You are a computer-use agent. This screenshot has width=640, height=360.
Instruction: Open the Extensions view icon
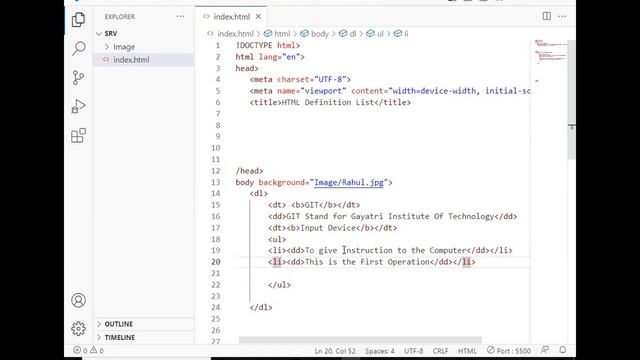pyautogui.click(x=78, y=136)
